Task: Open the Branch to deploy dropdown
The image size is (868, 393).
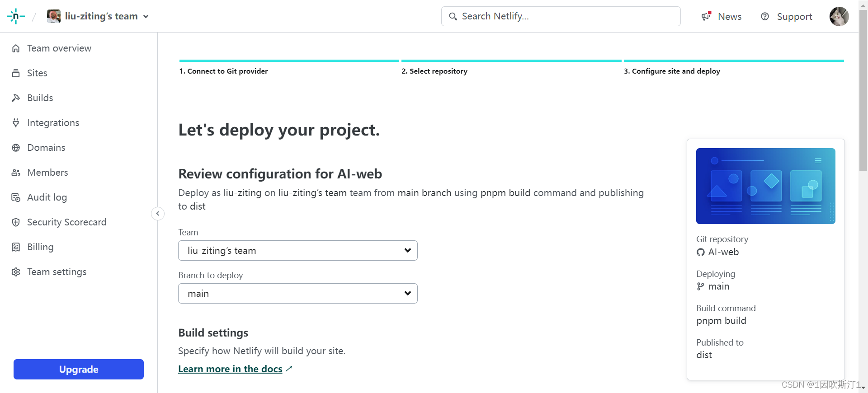Action: [x=298, y=294]
